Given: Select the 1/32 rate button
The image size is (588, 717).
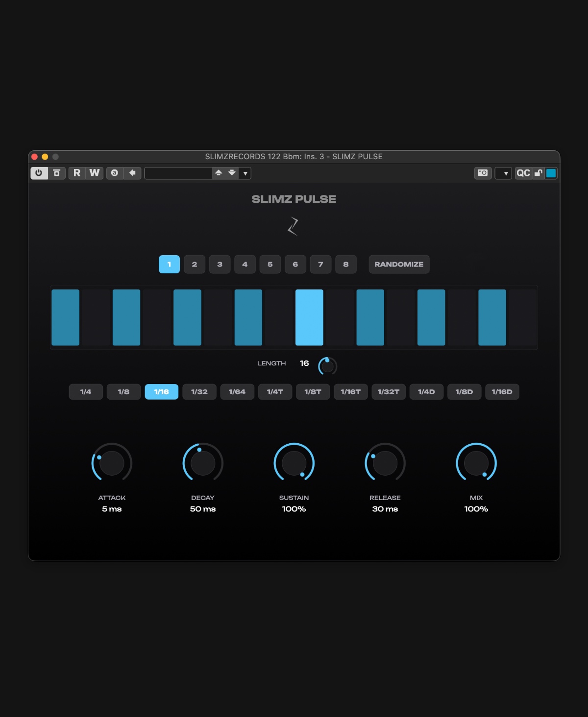Looking at the screenshot, I should coord(199,392).
